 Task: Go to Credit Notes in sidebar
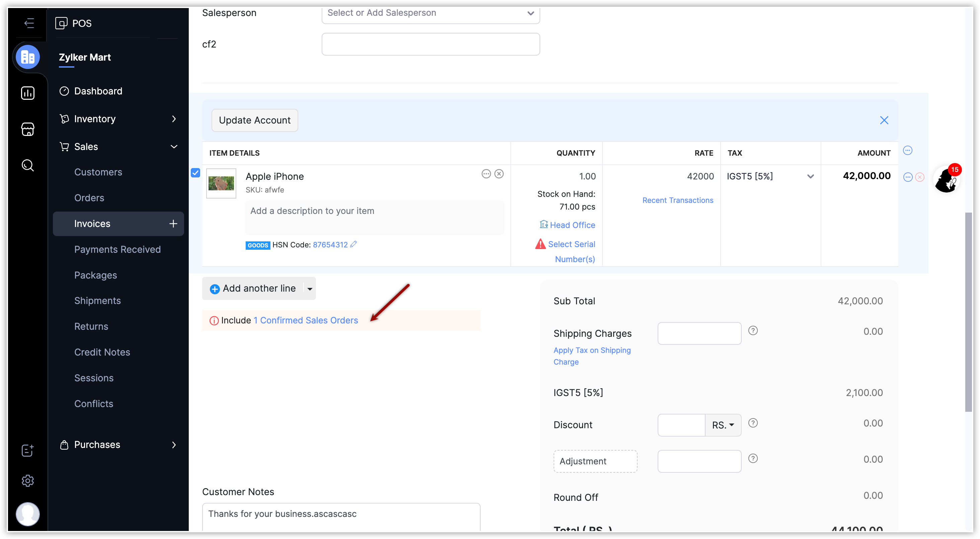point(102,352)
